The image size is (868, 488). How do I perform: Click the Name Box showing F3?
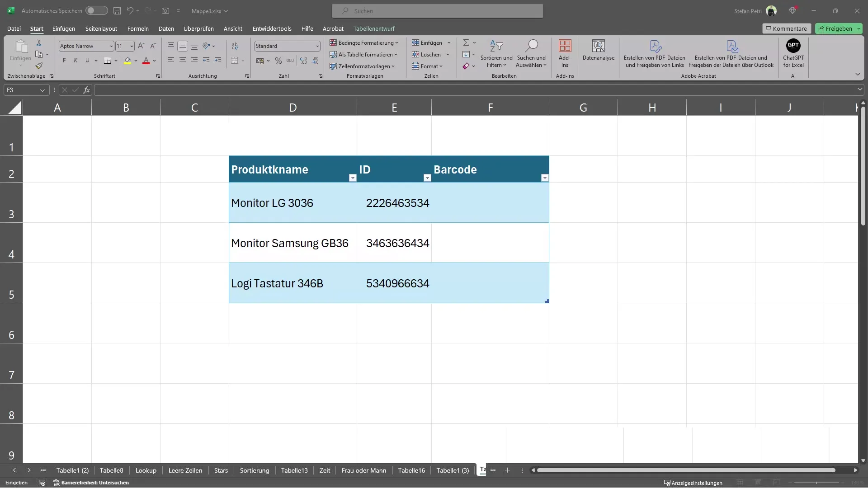26,90
